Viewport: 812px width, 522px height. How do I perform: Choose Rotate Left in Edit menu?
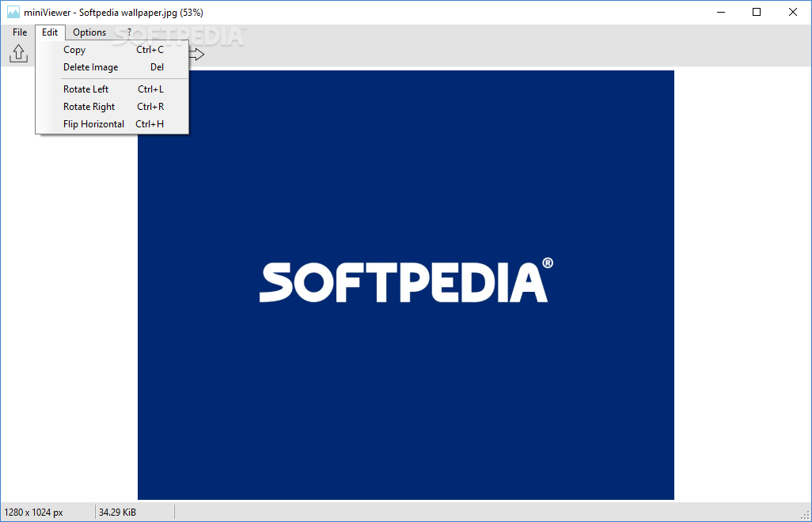112,89
